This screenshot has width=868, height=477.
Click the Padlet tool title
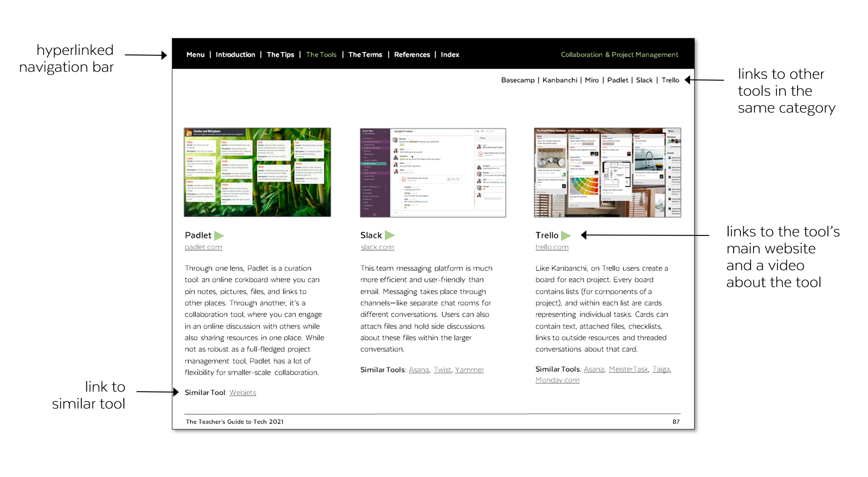[x=198, y=235]
